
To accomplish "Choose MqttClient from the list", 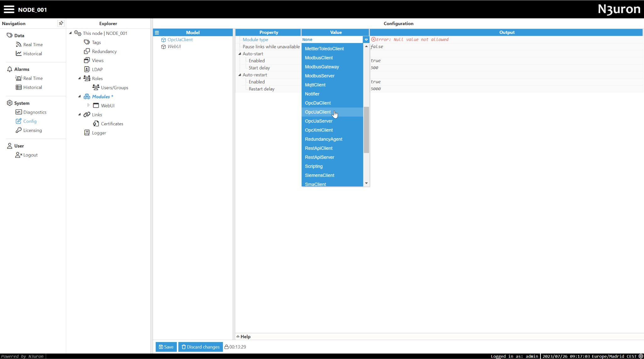I will coord(332,85).
